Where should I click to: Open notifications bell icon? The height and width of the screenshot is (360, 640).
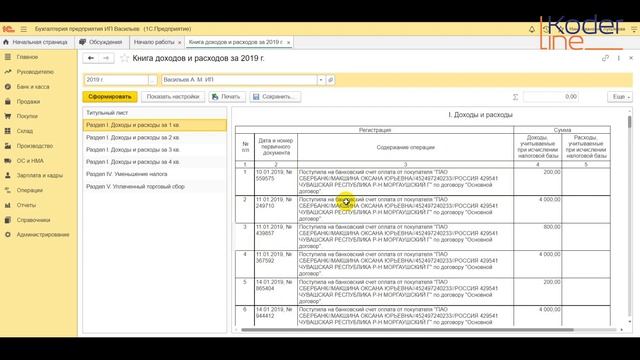pyautogui.click(x=532, y=29)
